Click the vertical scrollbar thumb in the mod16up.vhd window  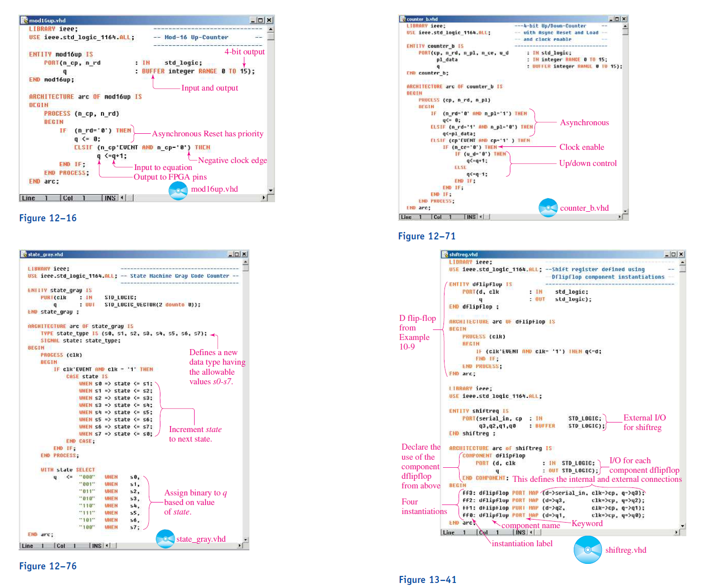[x=271, y=36]
